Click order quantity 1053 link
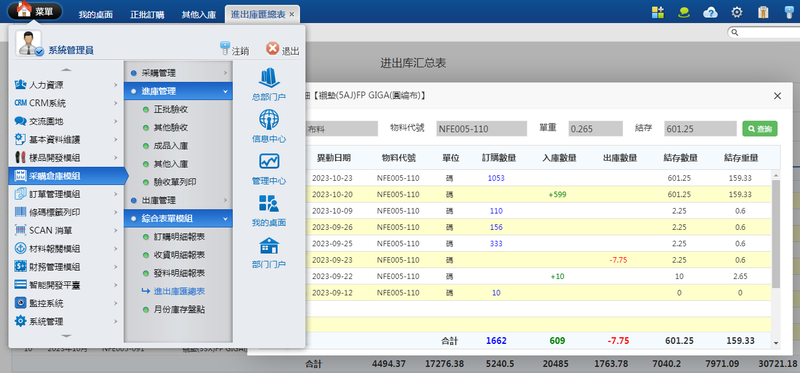The height and width of the screenshot is (373, 800). [496, 178]
